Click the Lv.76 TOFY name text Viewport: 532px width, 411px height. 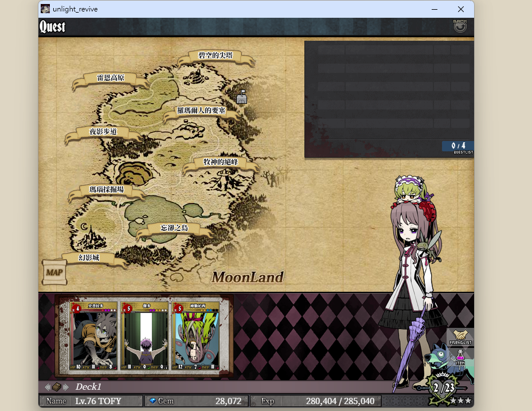98,401
